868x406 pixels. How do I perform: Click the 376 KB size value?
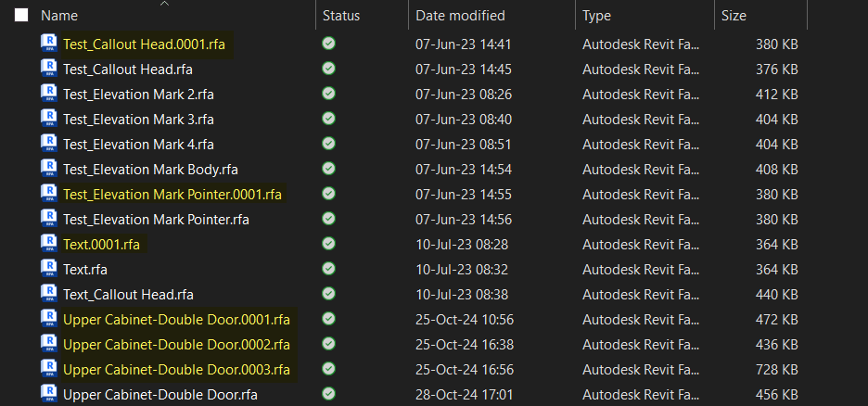pos(777,70)
